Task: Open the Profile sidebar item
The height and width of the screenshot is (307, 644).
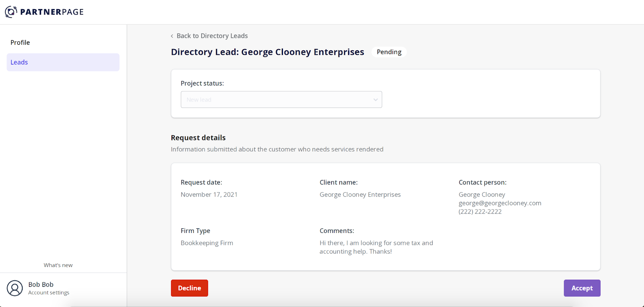Action: pos(20,43)
